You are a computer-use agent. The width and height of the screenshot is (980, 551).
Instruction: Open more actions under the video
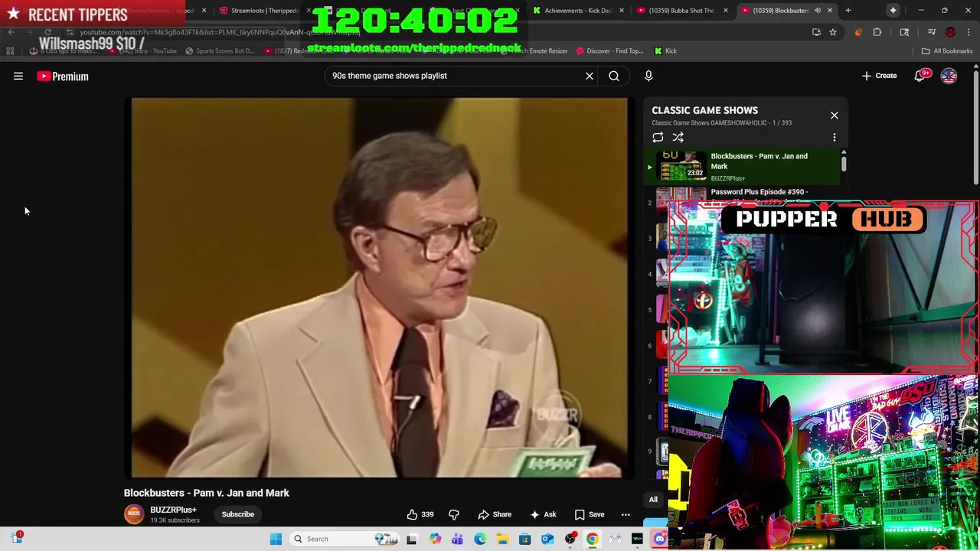point(626,514)
